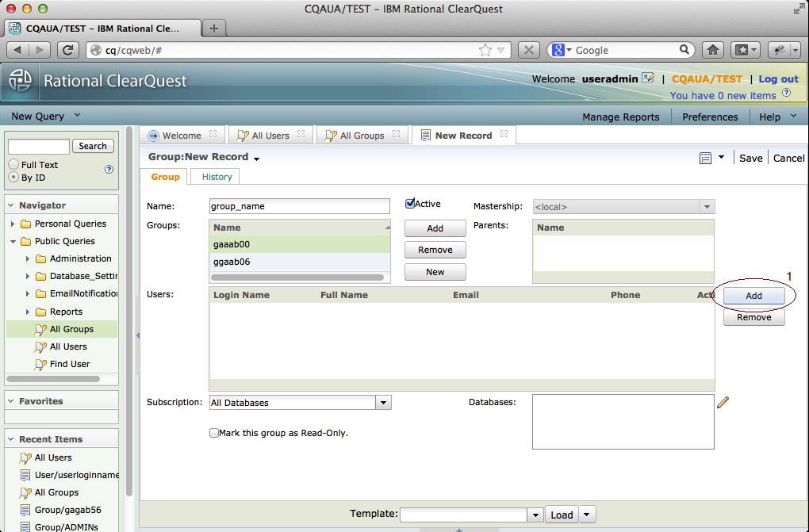Open Group:New Record actions dropdown

[x=256, y=159]
